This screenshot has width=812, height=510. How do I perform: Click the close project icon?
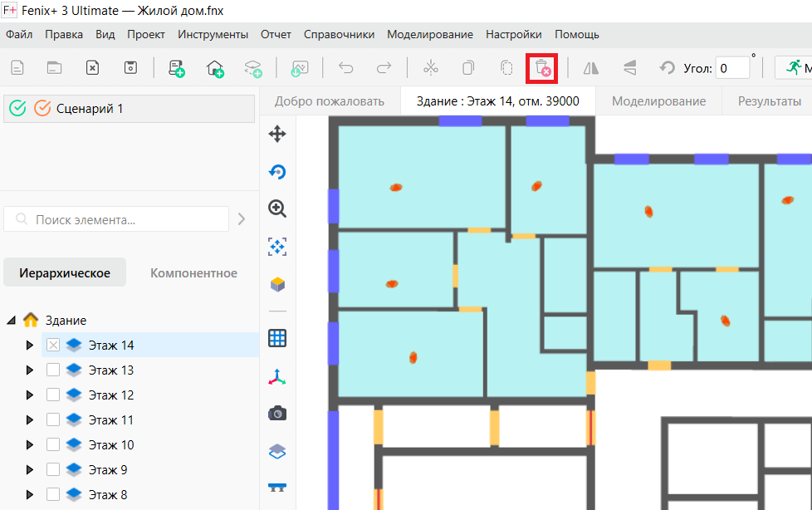click(92, 68)
